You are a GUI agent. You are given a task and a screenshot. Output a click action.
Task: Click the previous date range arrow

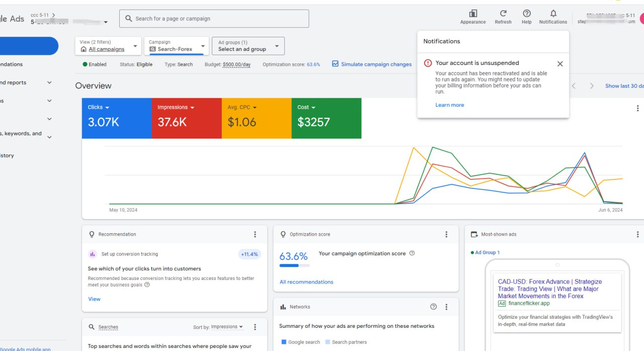pyautogui.click(x=574, y=86)
